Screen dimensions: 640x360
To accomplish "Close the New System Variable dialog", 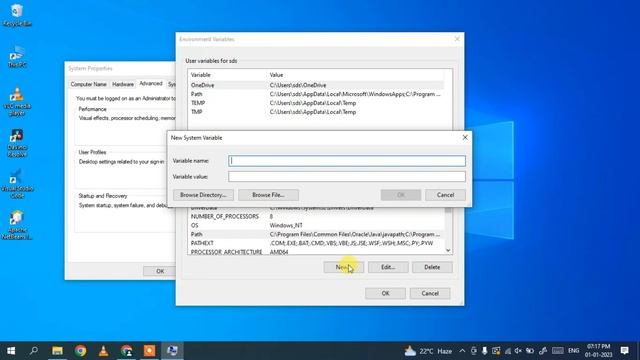I will pos(465,138).
